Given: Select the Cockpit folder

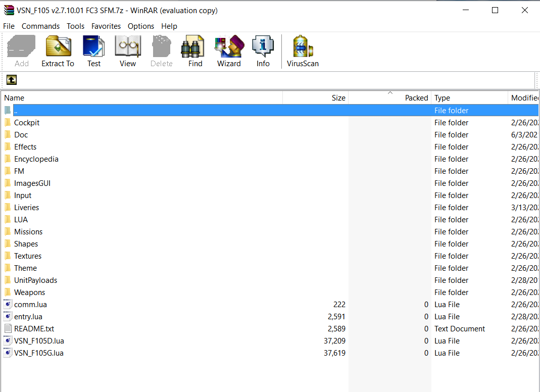Looking at the screenshot, I should pyautogui.click(x=27, y=123).
